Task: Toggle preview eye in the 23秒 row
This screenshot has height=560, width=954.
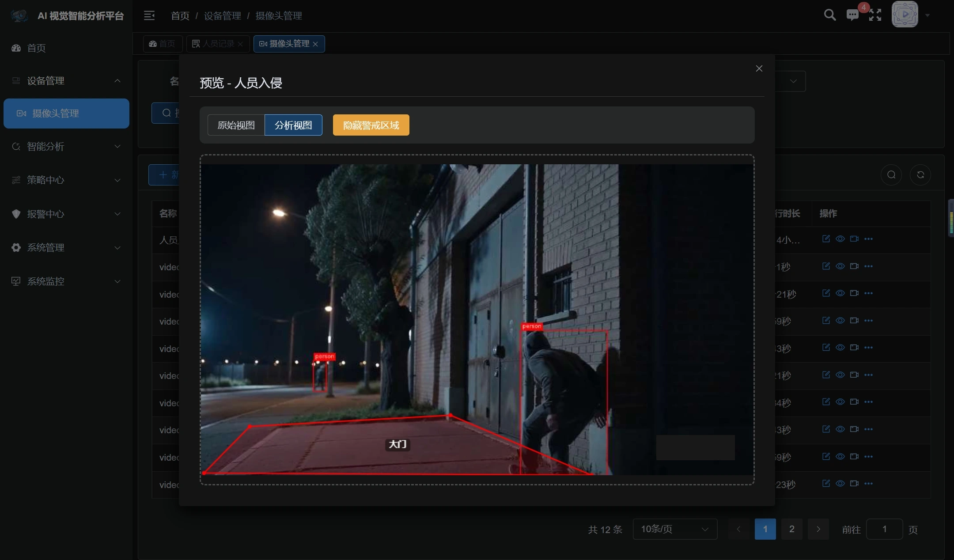Action: click(840, 483)
